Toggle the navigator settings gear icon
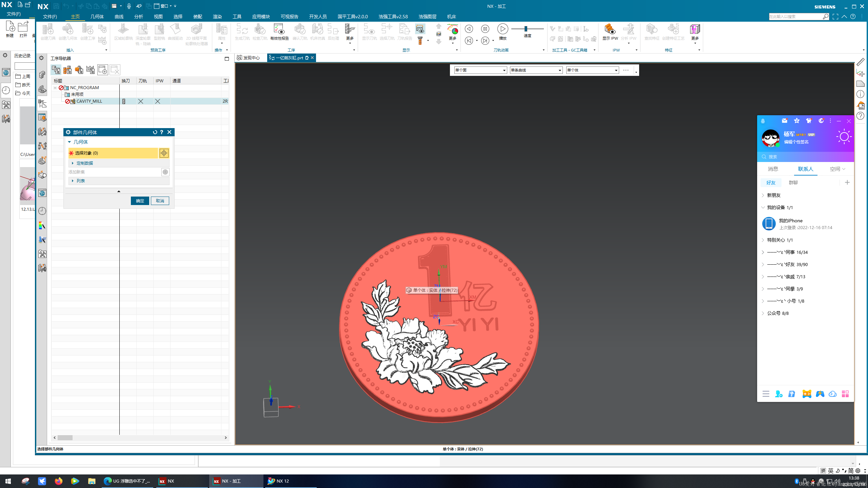 click(41, 58)
